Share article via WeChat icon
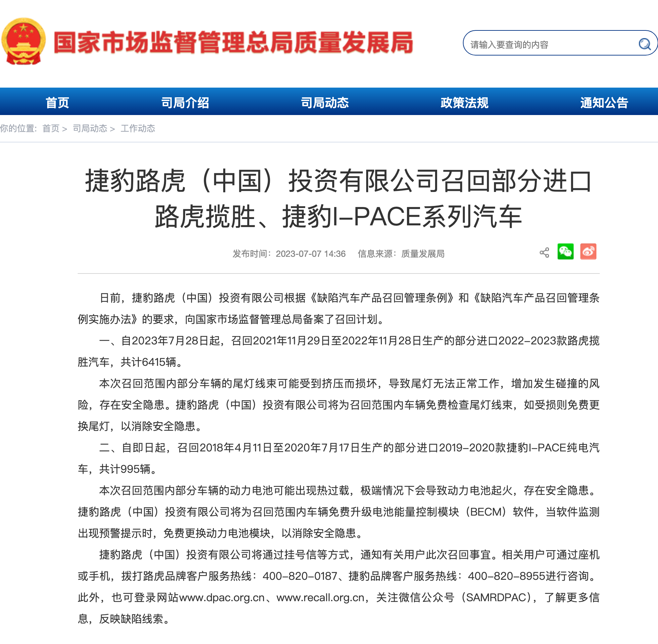 (x=566, y=252)
